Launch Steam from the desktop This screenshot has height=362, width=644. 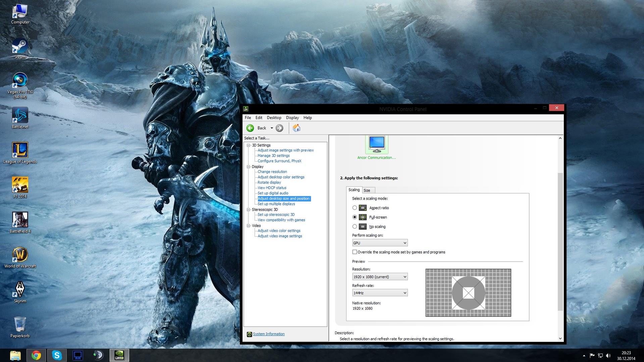click(20, 49)
